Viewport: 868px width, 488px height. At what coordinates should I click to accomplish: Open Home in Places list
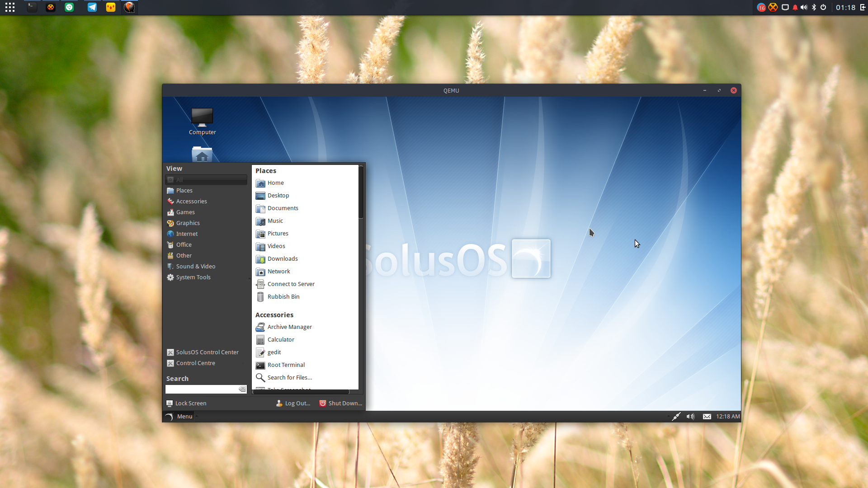[x=305, y=183]
